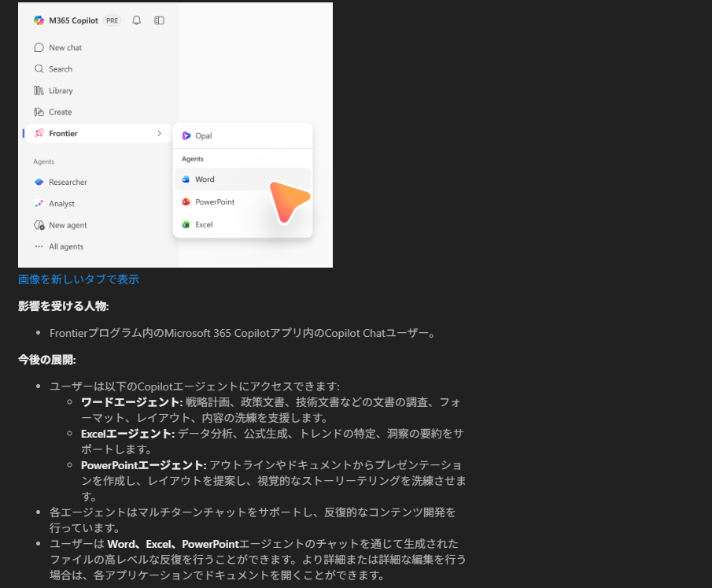Click the 今後の展開 heading text

point(46,360)
